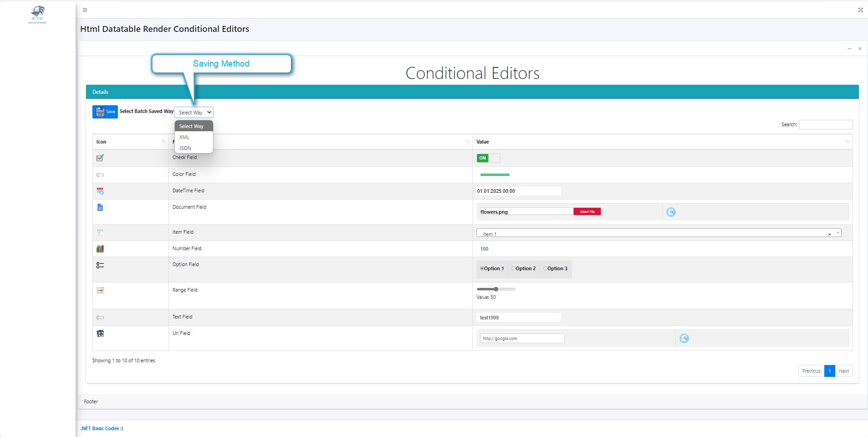Click the Save floppy disk button
Screen dimensions: 868x437
tap(105, 112)
